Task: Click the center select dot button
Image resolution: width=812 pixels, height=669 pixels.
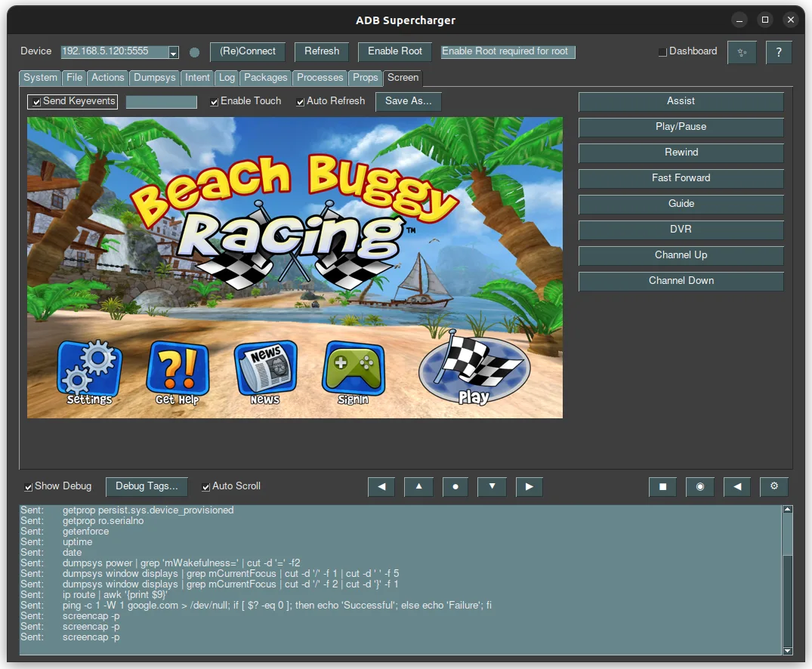Action: pyautogui.click(x=455, y=487)
